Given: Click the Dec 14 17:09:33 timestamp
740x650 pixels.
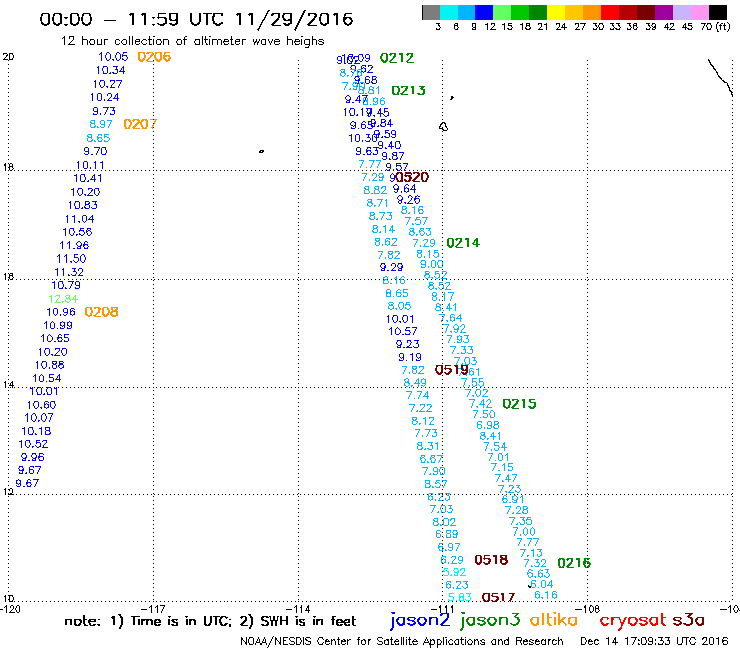Looking at the screenshot, I should tap(654, 641).
